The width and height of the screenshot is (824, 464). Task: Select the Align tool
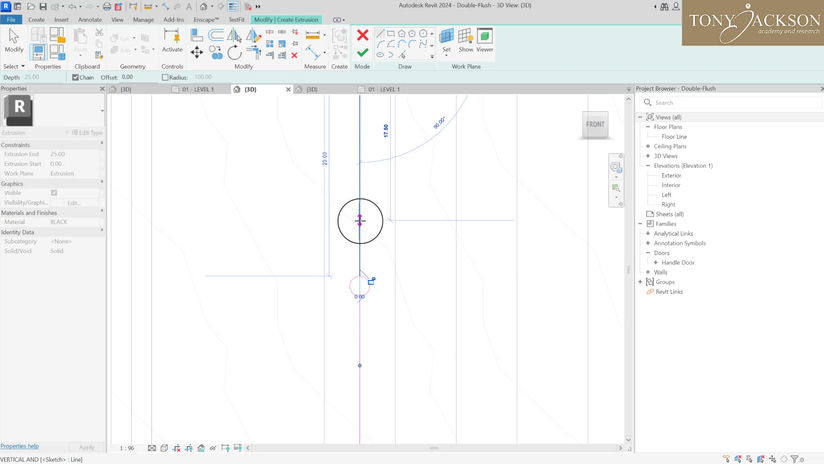click(197, 35)
